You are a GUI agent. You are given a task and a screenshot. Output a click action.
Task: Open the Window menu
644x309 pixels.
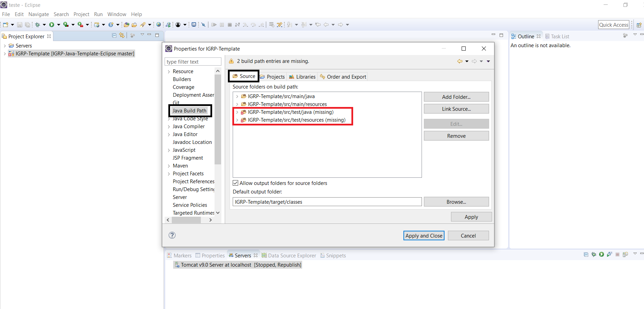tap(117, 14)
